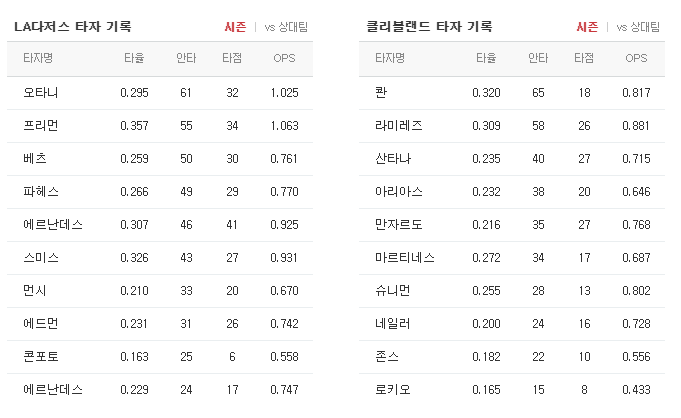Click 안타 column header in 클리블랜드 table

[x=538, y=58]
